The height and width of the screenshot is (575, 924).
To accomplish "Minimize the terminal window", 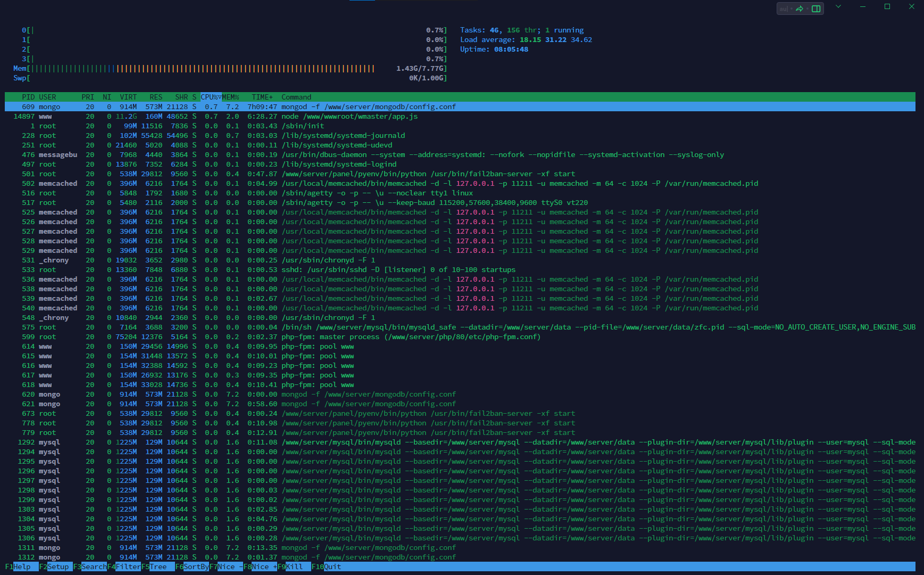I will click(x=863, y=7).
